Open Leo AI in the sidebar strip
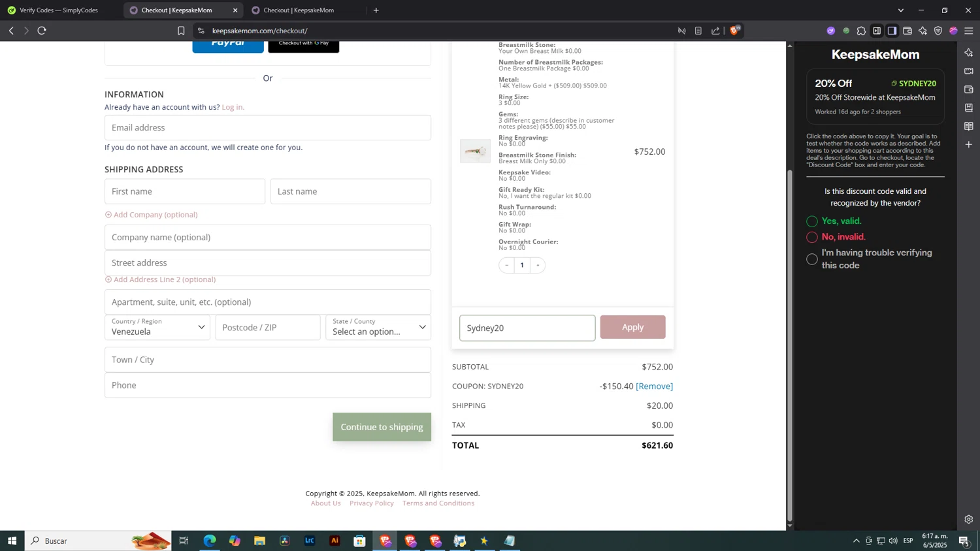980x551 pixels. click(x=969, y=52)
